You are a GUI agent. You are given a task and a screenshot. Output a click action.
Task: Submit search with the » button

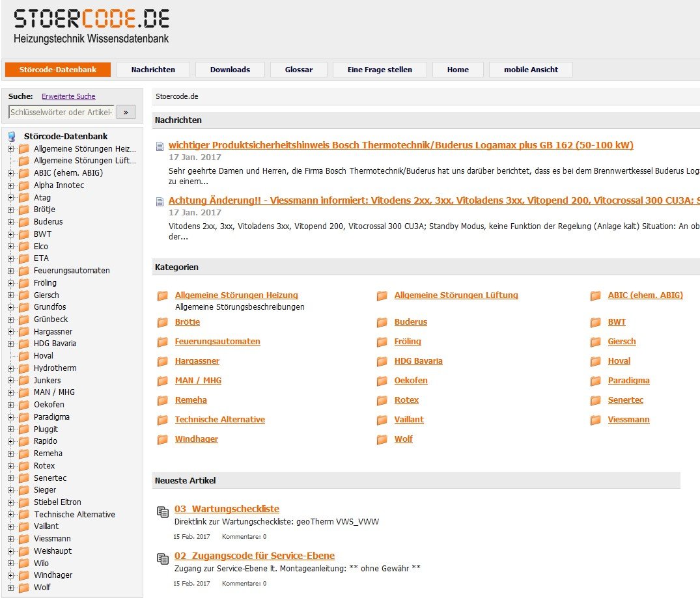(126, 113)
